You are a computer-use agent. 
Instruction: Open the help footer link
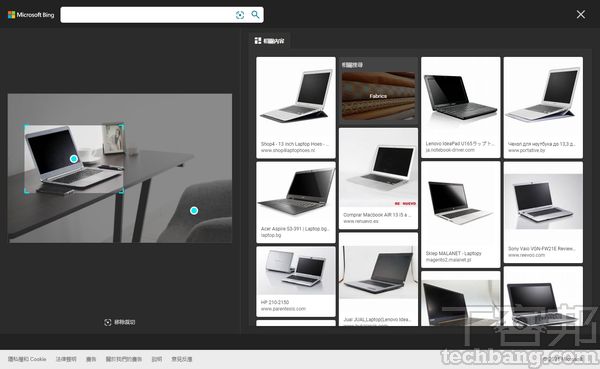click(157, 359)
